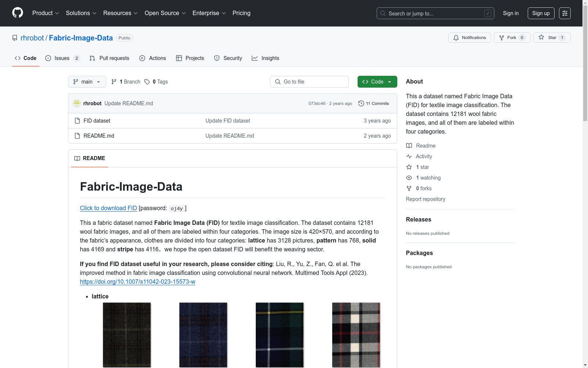588x368 pixels.
Task: View the 11 Commits history
Action: (x=374, y=103)
